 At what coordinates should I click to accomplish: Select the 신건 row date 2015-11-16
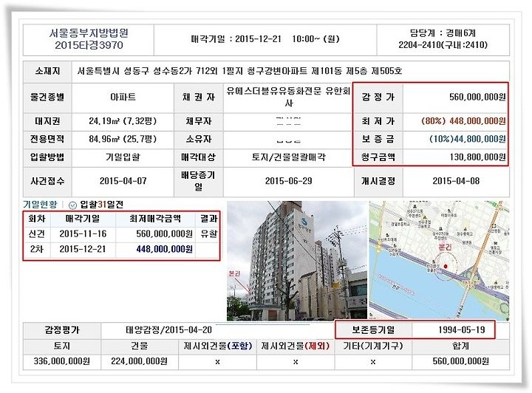(x=83, y=234)
